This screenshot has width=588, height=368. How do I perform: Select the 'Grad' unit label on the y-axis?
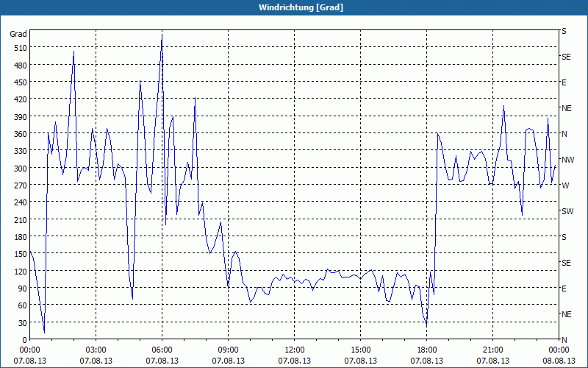pyautogui.click(x=18, y=34)
